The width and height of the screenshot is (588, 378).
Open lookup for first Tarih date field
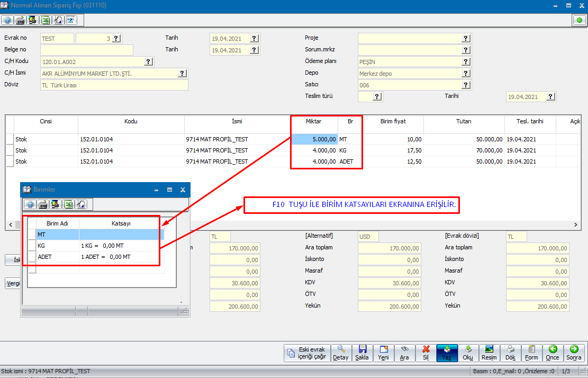(254, 38)
